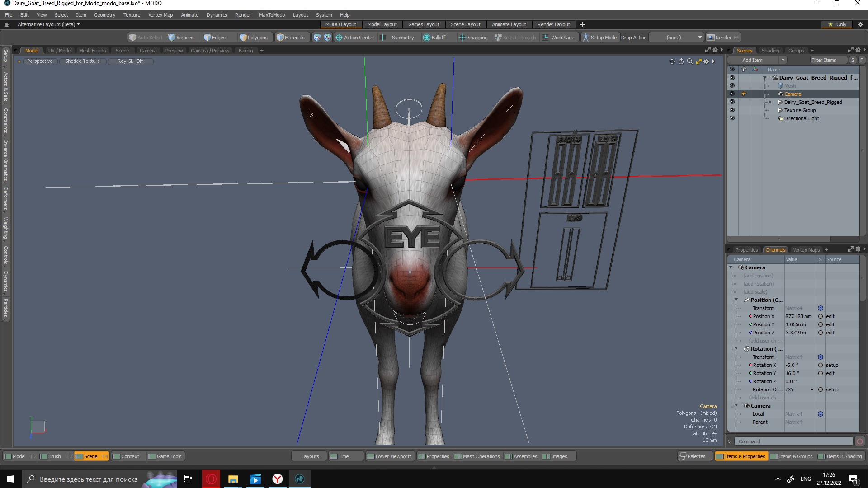Click the viewport rotate view icon
868x488 pixels.
coord(681,61)
